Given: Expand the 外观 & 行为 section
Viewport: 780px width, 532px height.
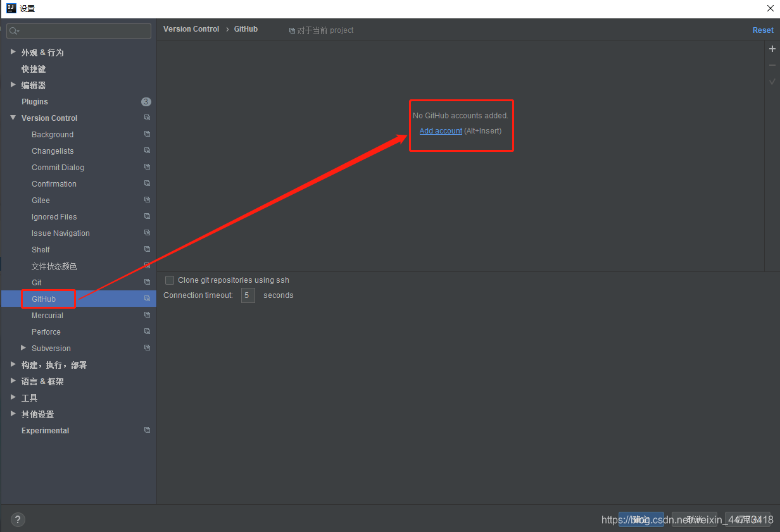Looking at the screenshot, I should (x=13, y=52).
